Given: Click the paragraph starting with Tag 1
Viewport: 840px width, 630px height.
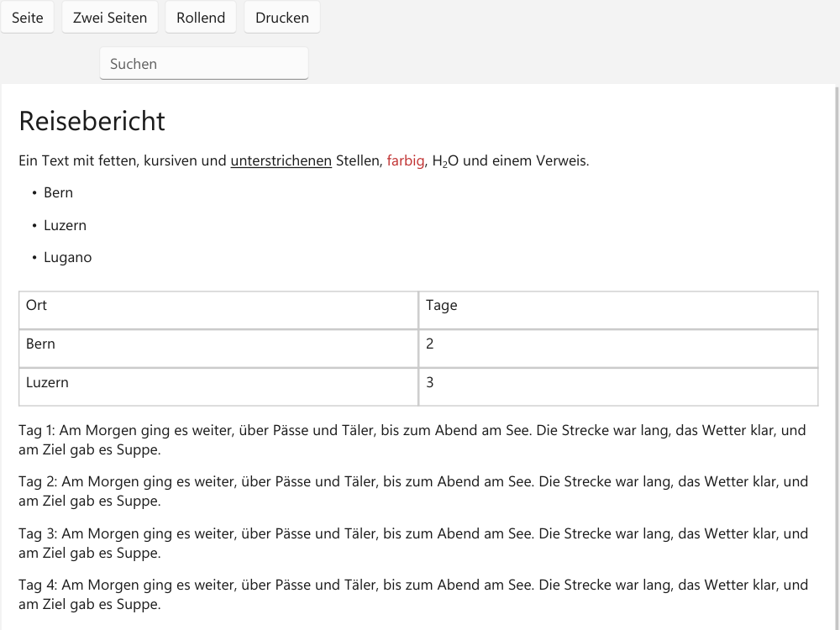Looking at the screenshot, I should (x=412, y=440).
